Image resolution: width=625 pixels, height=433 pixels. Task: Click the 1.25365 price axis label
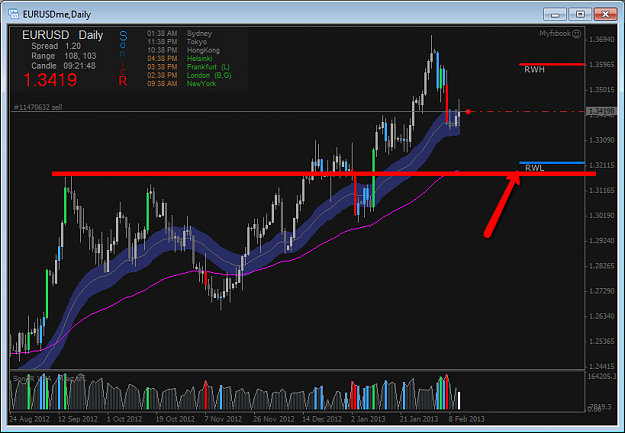(601, 341)
